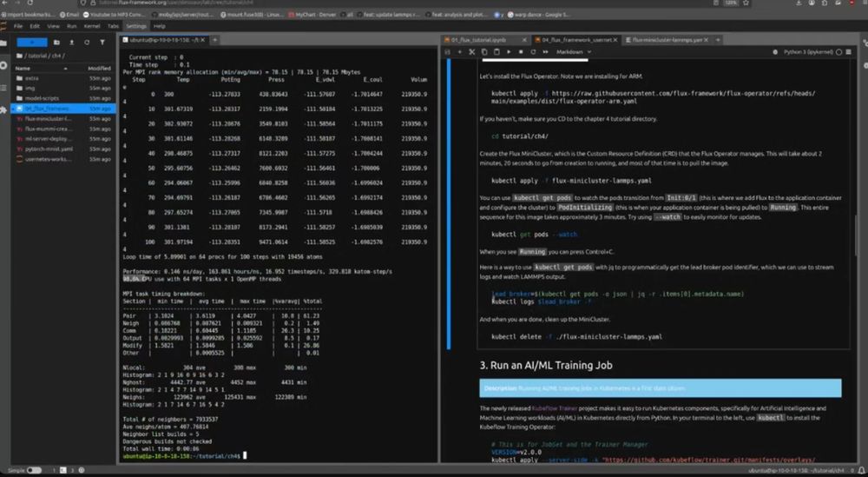Click the upload files icon
The image size is (868, 477).
(71, 42)
